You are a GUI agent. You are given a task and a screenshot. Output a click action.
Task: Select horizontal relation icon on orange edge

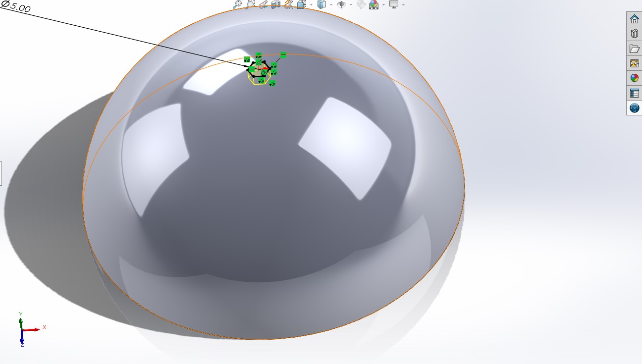[283, 54]
